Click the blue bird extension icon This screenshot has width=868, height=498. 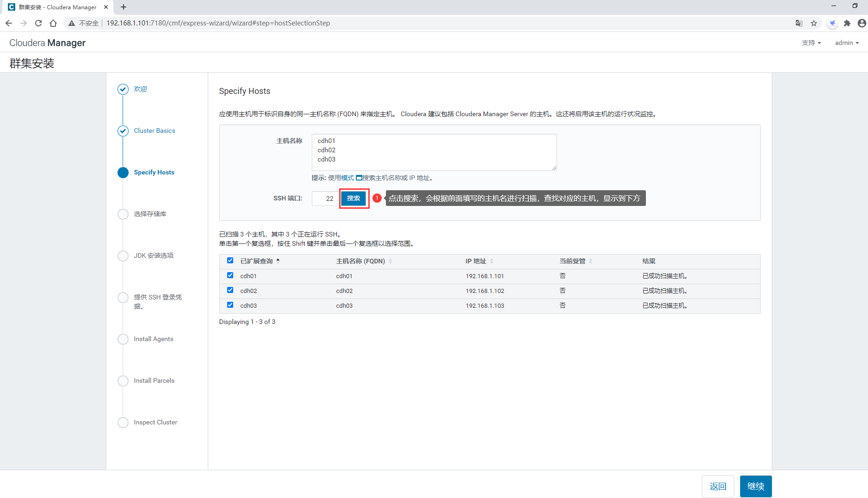832,23
